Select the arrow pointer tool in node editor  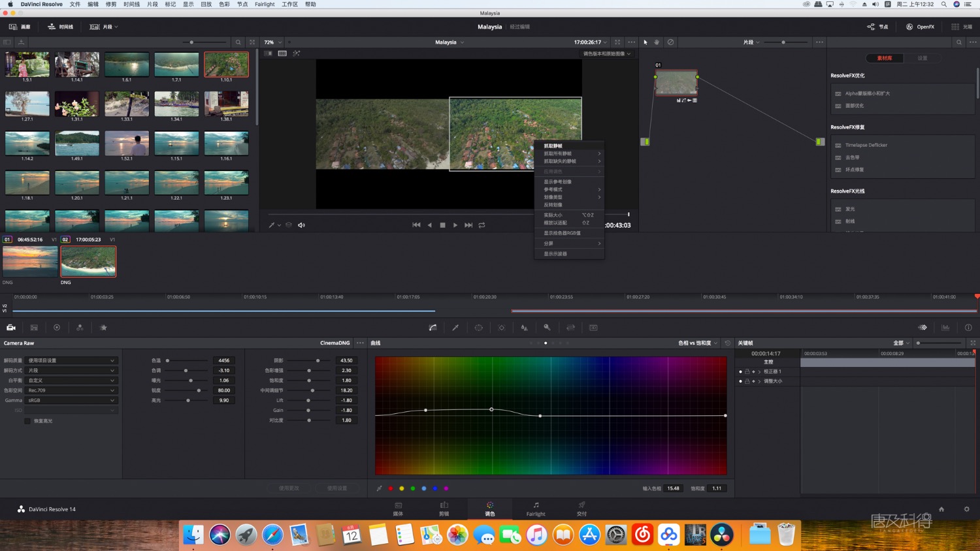pos(645,42)
